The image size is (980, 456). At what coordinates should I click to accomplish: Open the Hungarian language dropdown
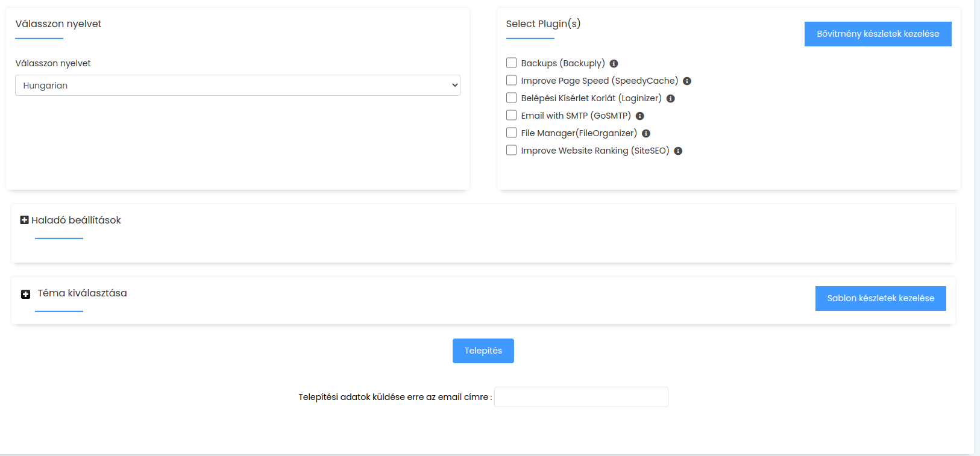(237, 86)
